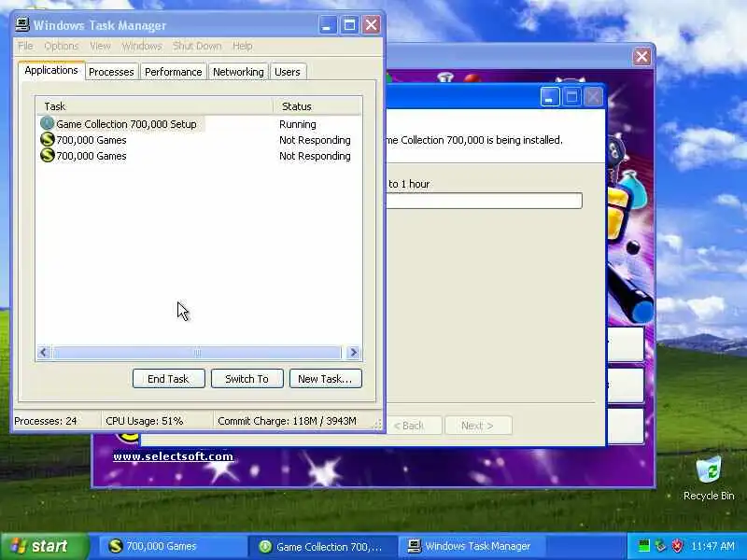Open the Shut Down menu

click(x=197, y=46)
